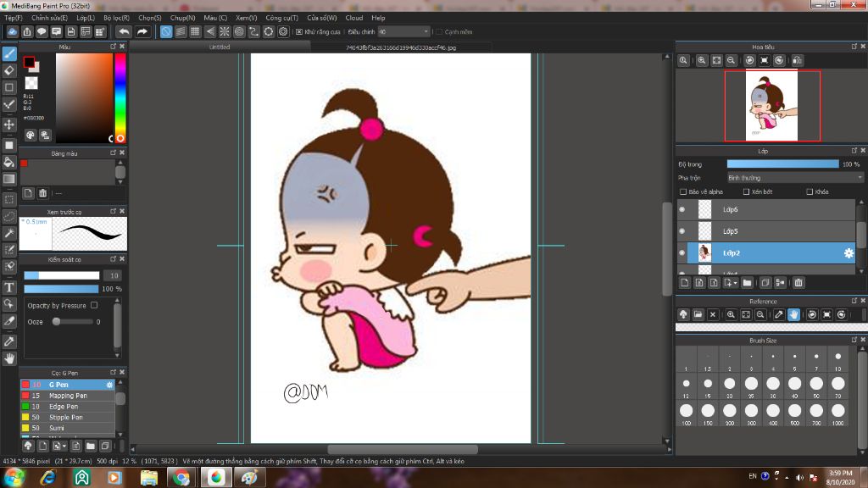868x488 pixels.
Task: Hide the Lớp6 layer
Action: (682, 210)
